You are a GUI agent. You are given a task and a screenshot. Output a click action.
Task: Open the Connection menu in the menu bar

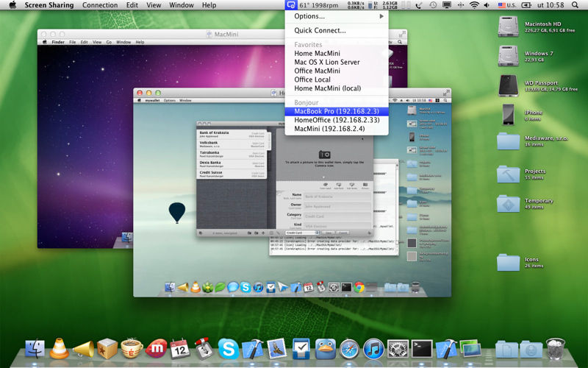[100, 5]
